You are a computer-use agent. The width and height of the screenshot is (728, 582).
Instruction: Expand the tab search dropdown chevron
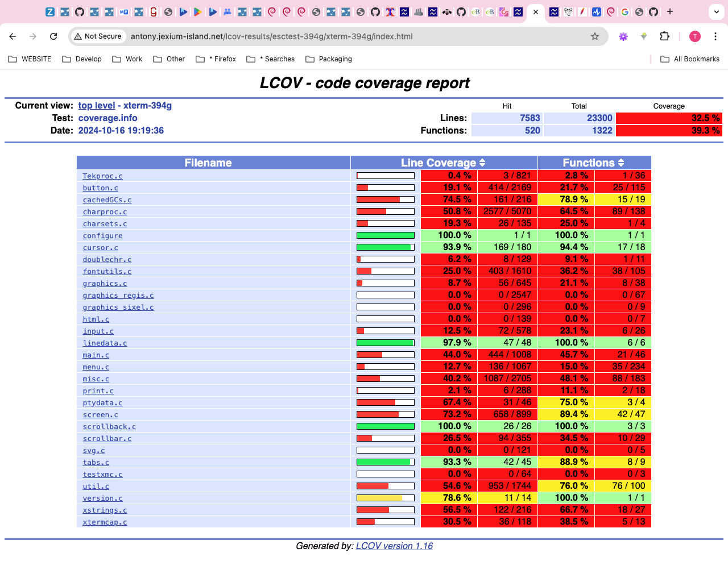[x=717, y=11]
